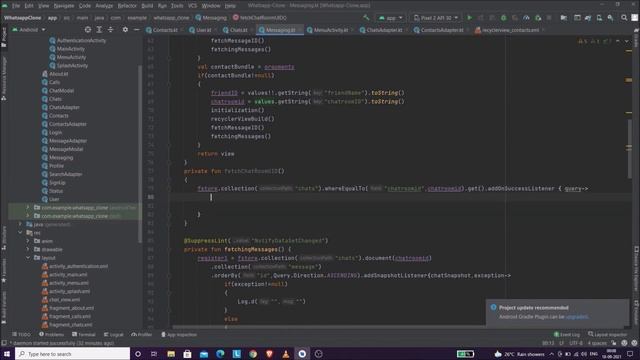
Task: Expand the first com.example.whatsapp_clone test package
Action: pyautogui.click(x=28, y=208)
